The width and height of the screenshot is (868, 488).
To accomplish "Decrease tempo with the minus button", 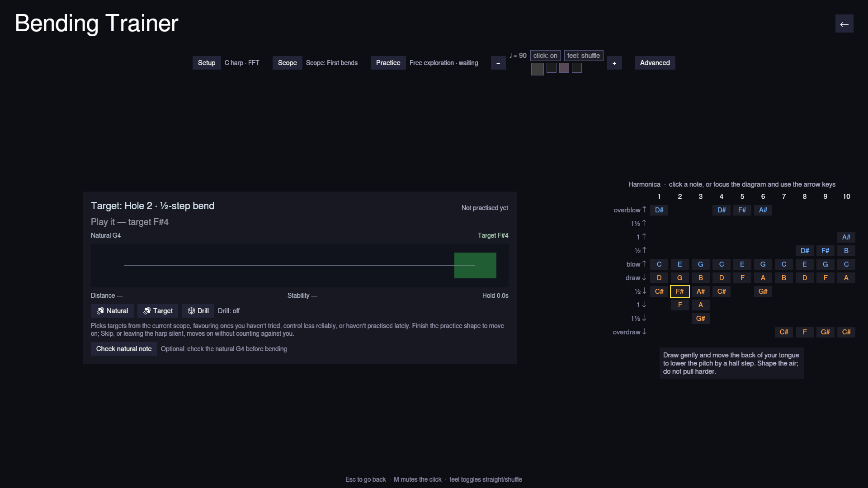I will click(498, 63).
